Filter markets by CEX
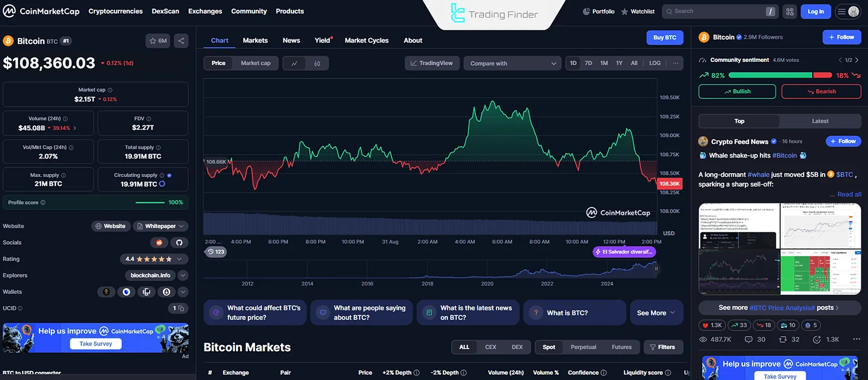 tap(490, 347)
